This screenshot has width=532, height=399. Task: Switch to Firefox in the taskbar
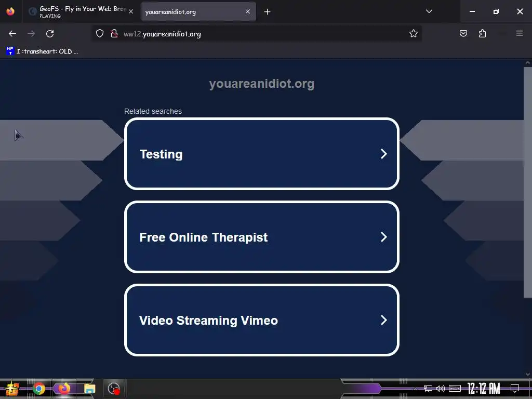click(x=64, y=388)
